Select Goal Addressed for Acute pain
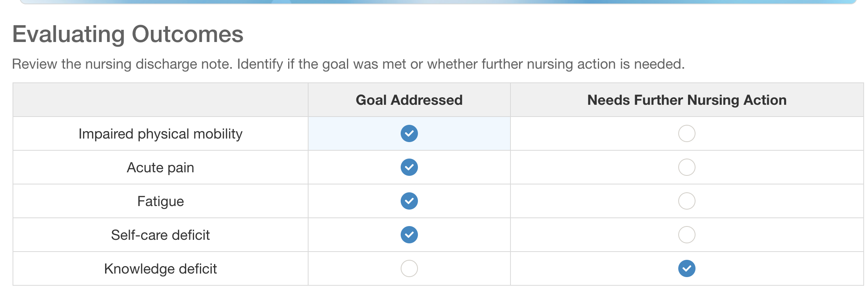This screenshot has width=868, height=292. click(x=409, y=167)
